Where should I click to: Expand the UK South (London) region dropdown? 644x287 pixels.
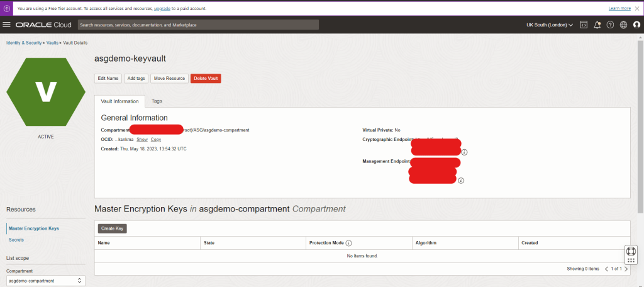click(550, 25)
